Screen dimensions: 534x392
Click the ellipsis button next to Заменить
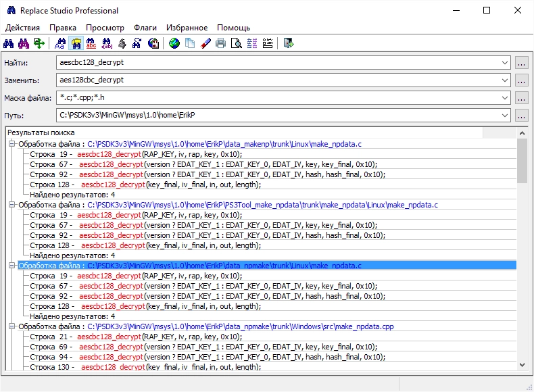click(521, 80)
